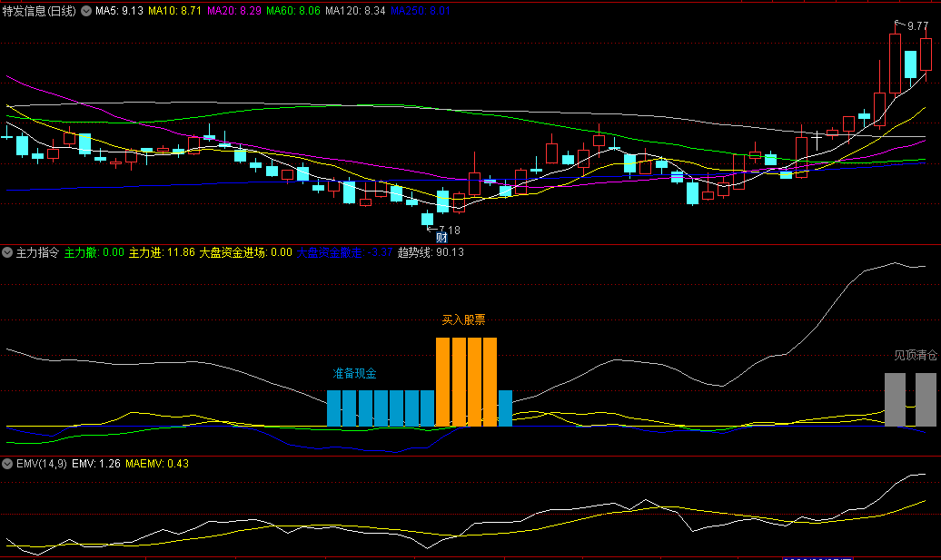Click the 9.77 high price label
The image size is (941, 560).
(917, 25)
